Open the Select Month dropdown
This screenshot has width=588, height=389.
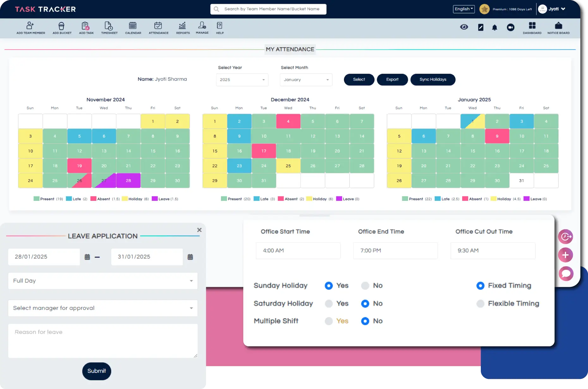click(306, 80)
